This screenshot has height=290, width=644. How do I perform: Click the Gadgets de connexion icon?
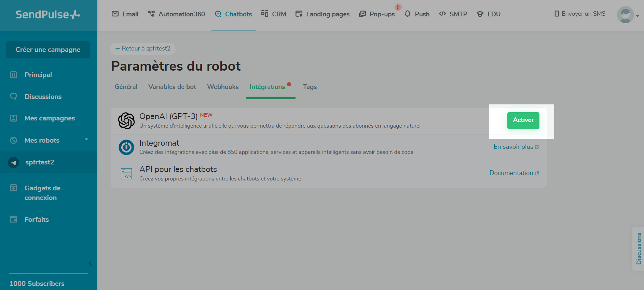[14, 188]
